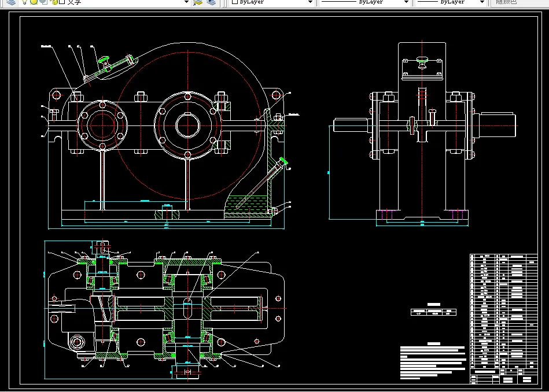Open the color control ByLayer dropdown

[310, 2]
